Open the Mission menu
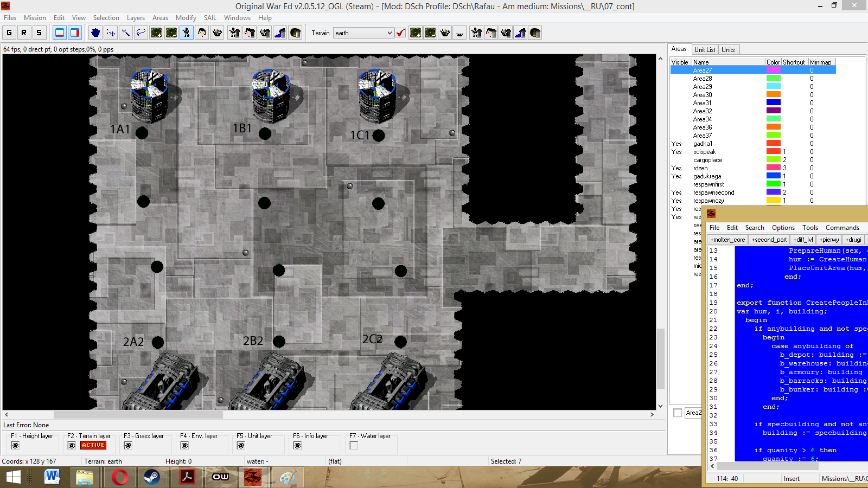The image size is (868, 488). point(35,18)
